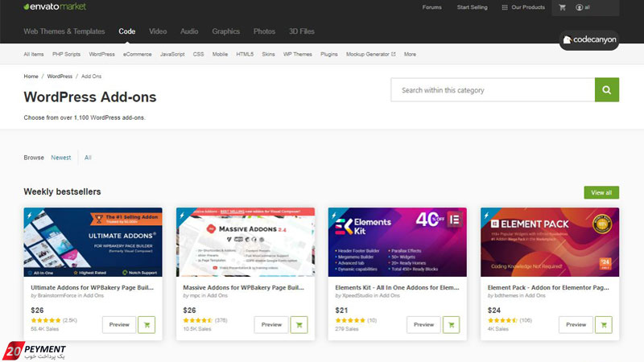644x362 pixels.
Task: Browse Newest add-ons
Action: (x=61, y=158)
